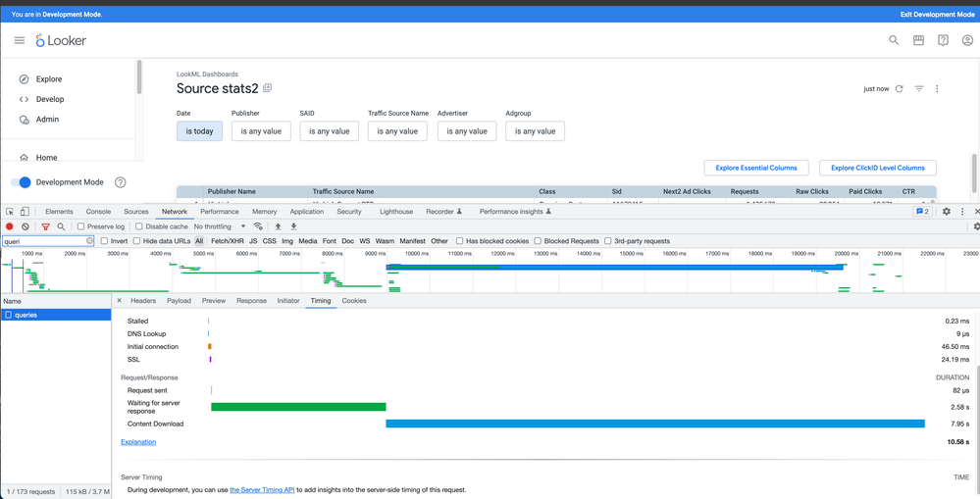Clear the network log
Screen dimensions: 980x499
(25, 226)
